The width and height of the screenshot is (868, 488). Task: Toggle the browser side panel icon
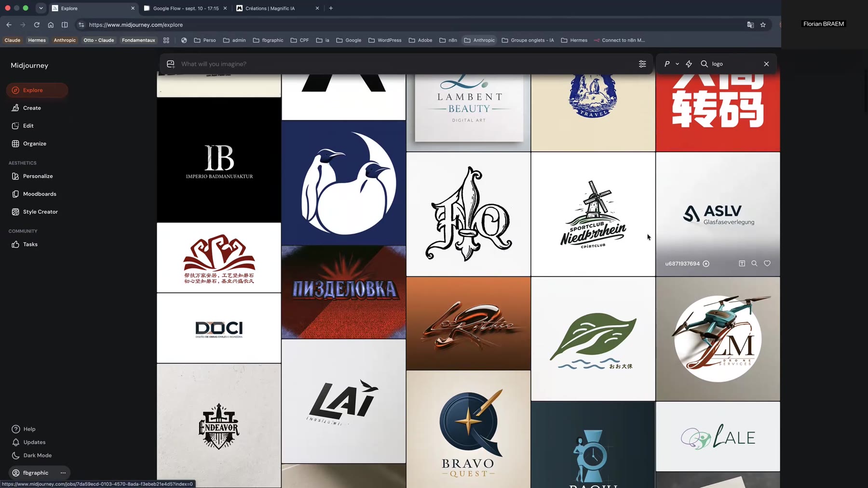click(65, 25)
